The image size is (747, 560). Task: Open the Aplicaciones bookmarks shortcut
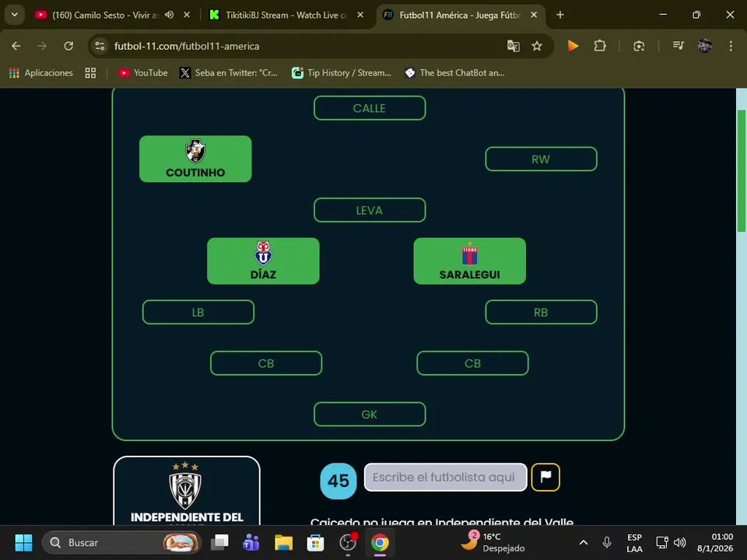coord(41,73)
